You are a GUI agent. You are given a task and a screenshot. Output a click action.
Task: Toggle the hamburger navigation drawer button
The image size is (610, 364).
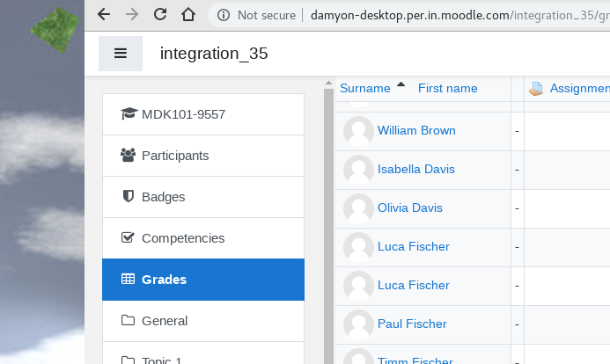tap(121, 54)
